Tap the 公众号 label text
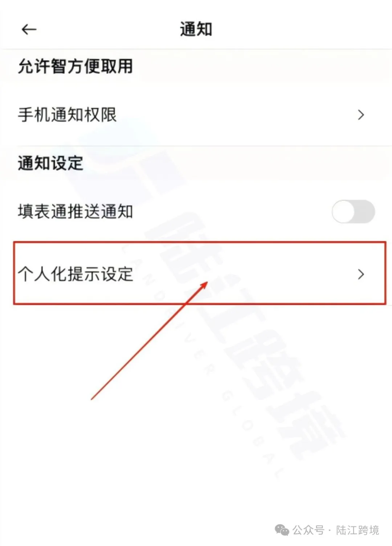The height and width of the screenshot is (546, 392). pyautogui.click(x=308, y=530)
